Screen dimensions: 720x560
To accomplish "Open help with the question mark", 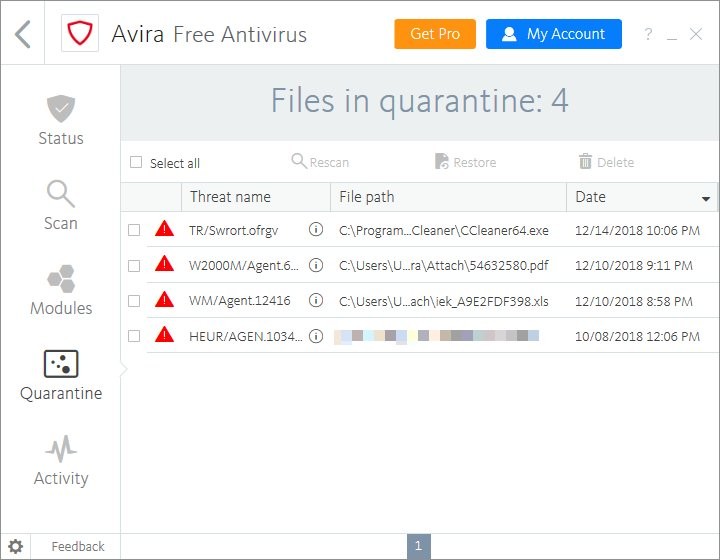I will (648, 34).
